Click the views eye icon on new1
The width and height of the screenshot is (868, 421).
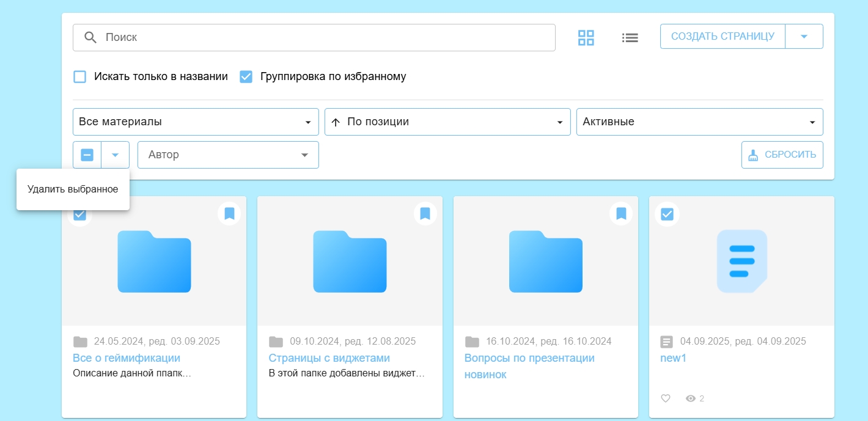click(x=691, y=398)
